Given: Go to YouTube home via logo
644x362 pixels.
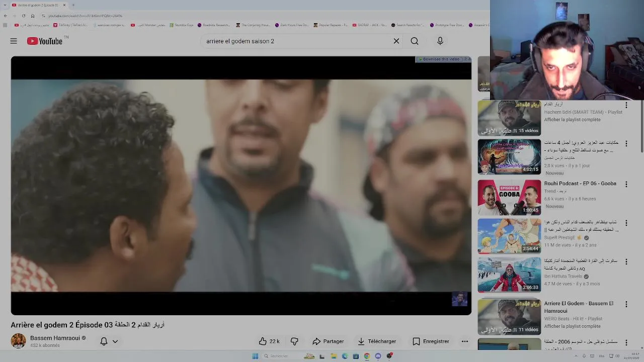Looking at the screenshot, I should 45,41.
